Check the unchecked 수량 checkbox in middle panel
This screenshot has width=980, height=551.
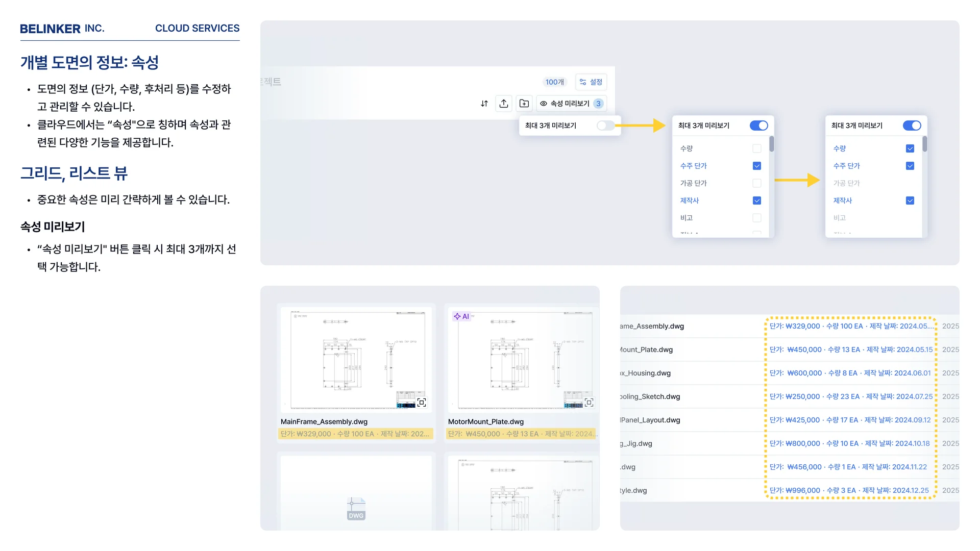(x=757, y=148)
